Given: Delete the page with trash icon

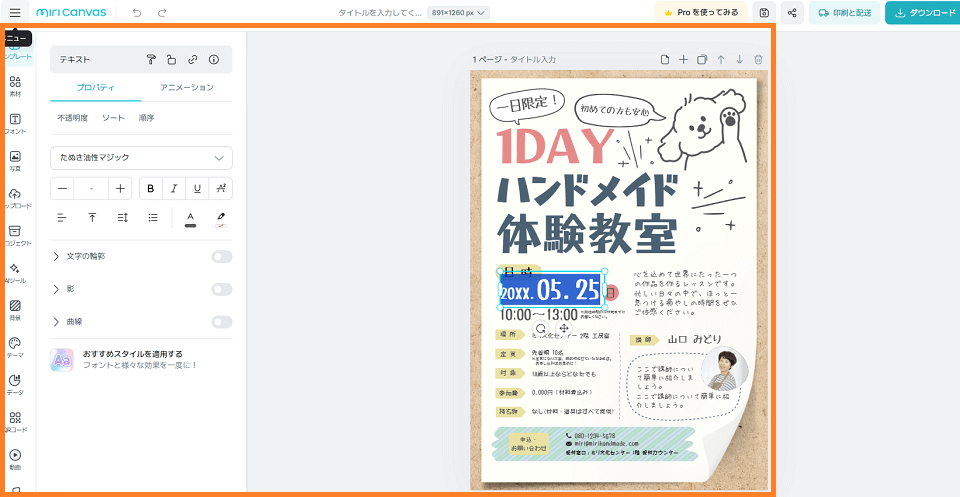Looking at the screenshot, I should (758, 59).
